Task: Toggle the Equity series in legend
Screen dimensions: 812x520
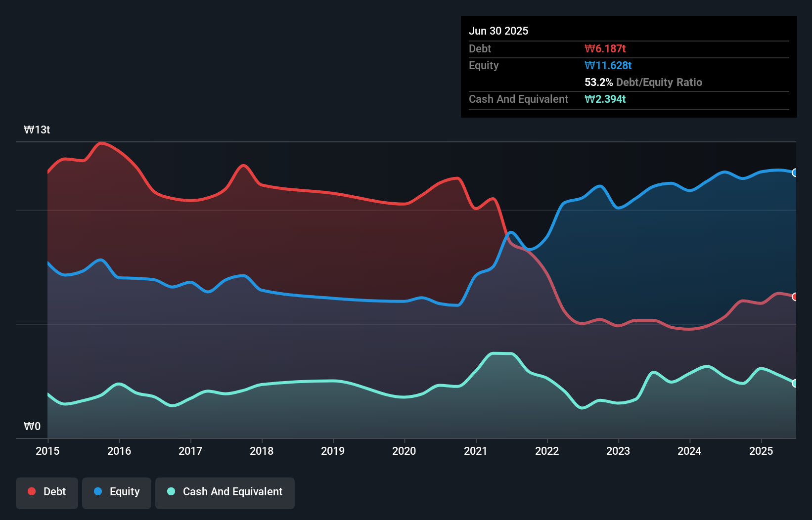Action: (x=117, y=492)
